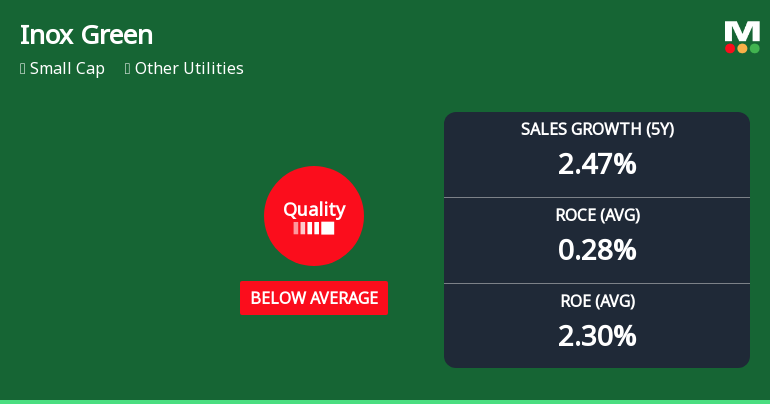The image size is (770, 404).
Task: Click the Other Utilities tag
Action: click(x=189, y=68)
